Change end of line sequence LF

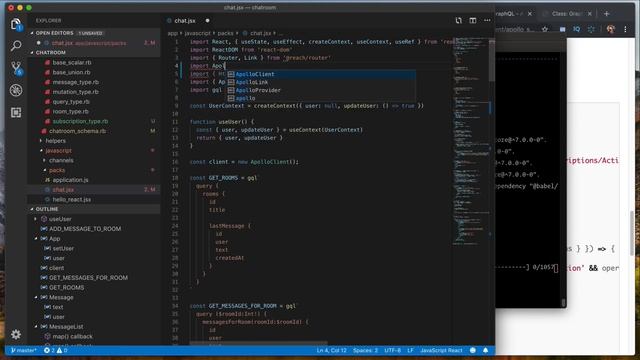pos(410,350)
